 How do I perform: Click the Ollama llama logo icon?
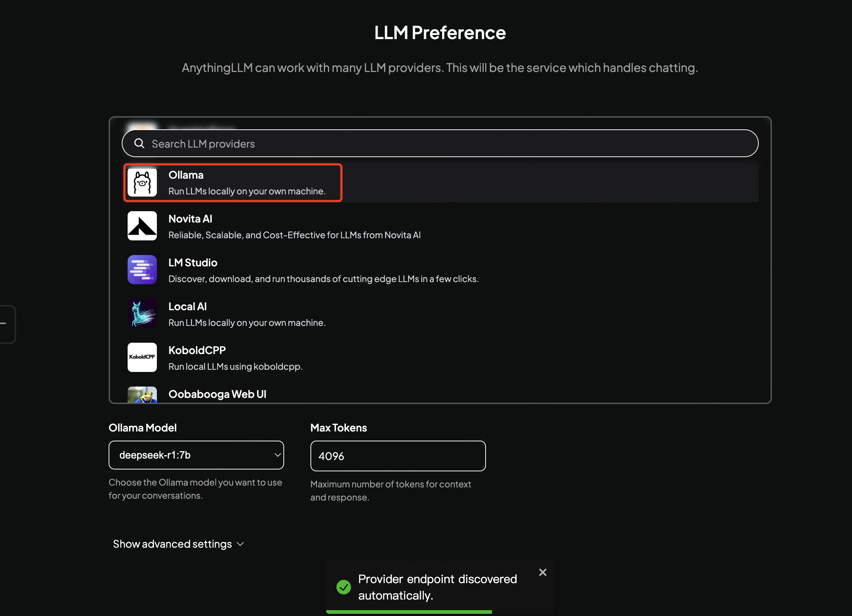142,182
